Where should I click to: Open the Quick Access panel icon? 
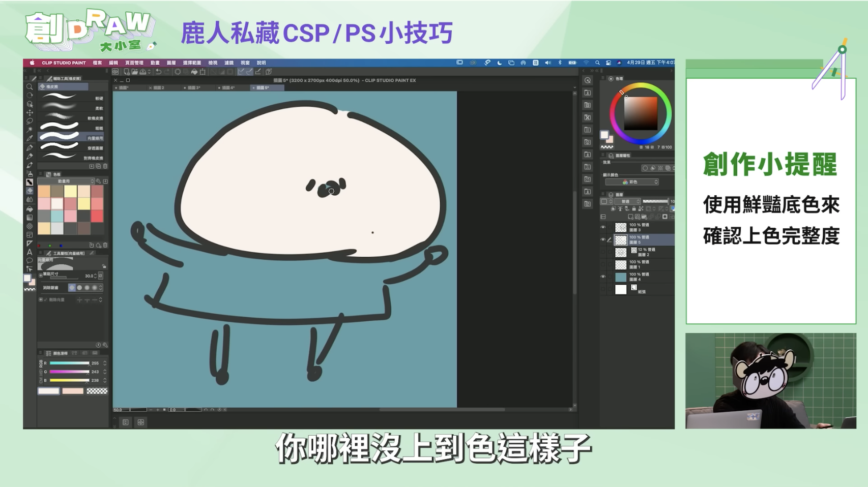coord(588,80)
